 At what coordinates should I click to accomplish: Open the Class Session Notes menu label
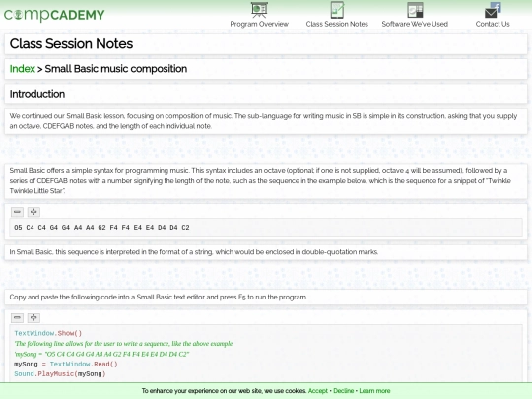coord(337,24)
